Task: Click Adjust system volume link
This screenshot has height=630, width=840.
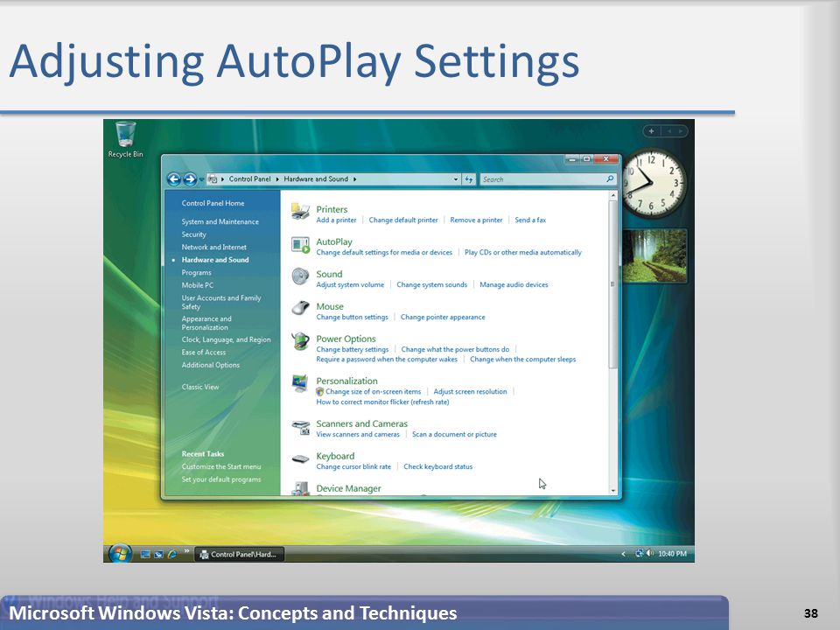Action: 350,284
